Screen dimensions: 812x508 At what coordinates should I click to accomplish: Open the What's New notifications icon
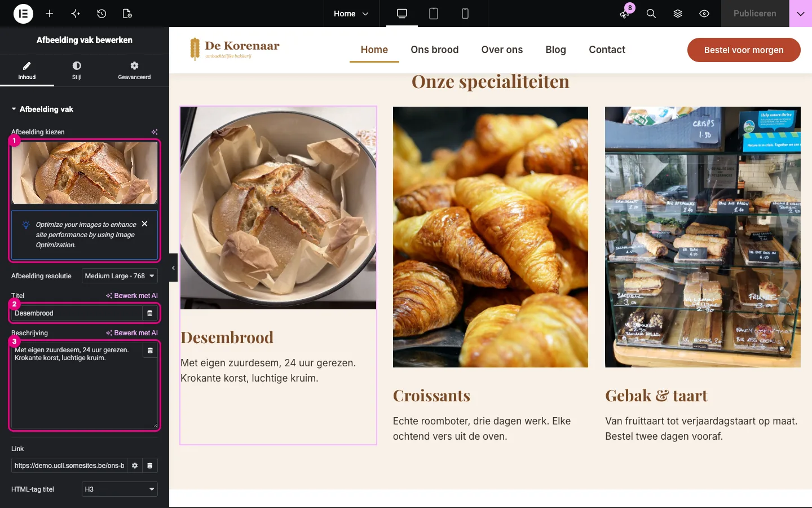(625, 14)
